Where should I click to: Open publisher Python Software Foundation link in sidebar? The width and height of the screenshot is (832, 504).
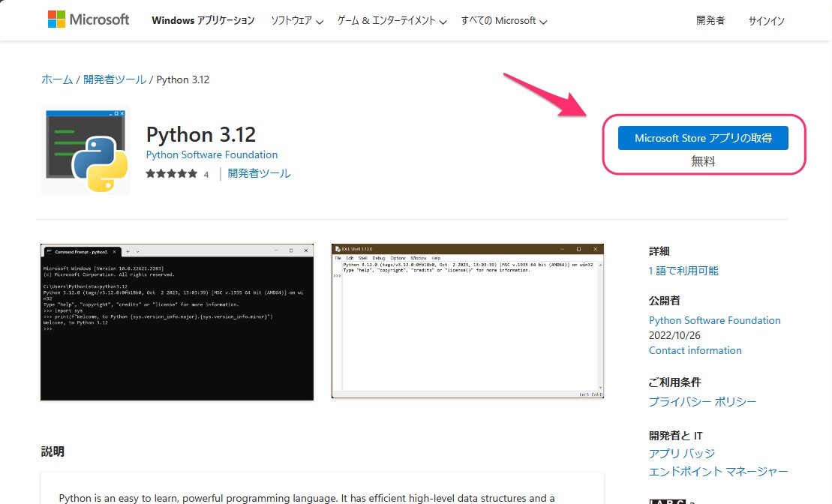(715, 320)
